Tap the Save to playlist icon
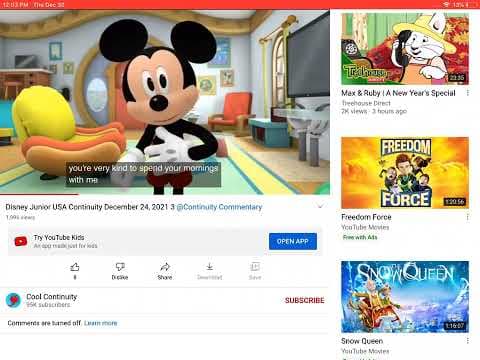Image resolution: width=480 pixels, height=360 pixels. [x=255, y=267]
